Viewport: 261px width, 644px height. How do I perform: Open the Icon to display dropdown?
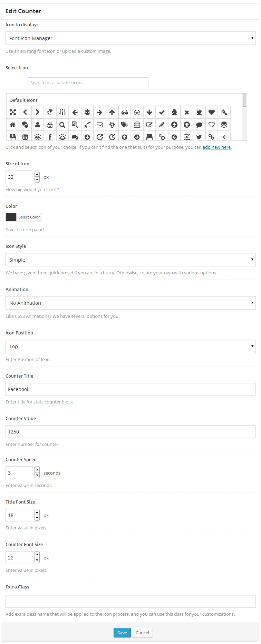click(x=130, y=38)
